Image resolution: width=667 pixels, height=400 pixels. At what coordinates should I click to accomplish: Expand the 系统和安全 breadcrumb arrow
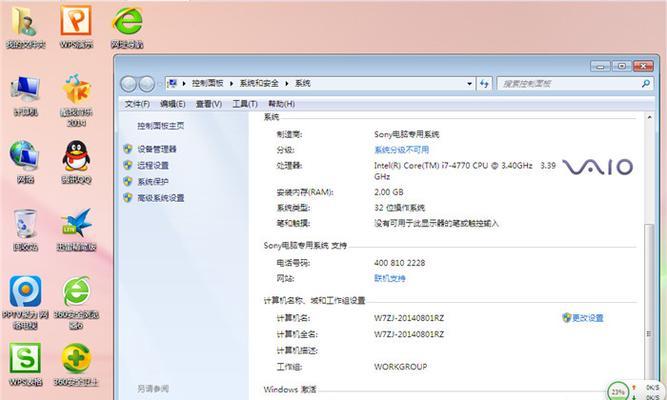(x=286, y=84)
